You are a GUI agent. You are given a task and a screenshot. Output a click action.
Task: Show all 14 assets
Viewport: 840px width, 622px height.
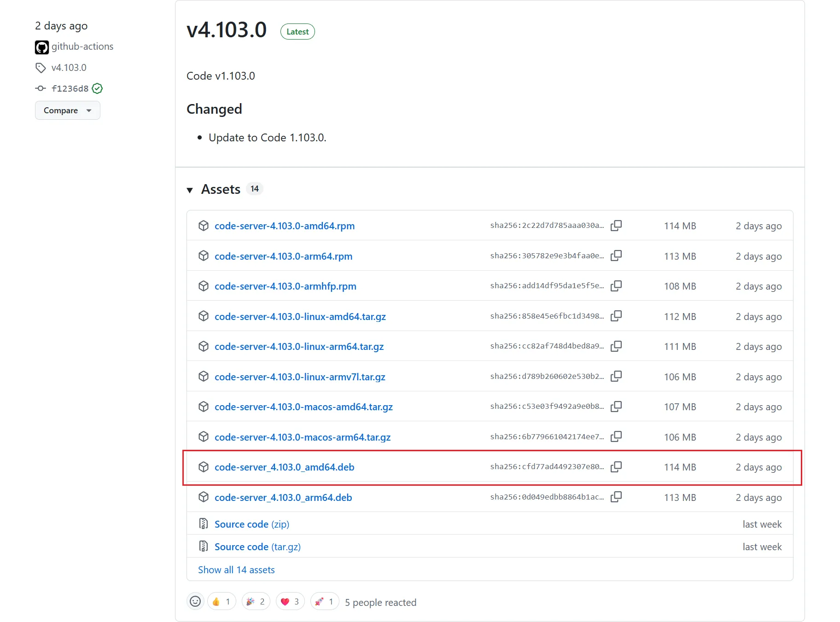pos(236,570)
